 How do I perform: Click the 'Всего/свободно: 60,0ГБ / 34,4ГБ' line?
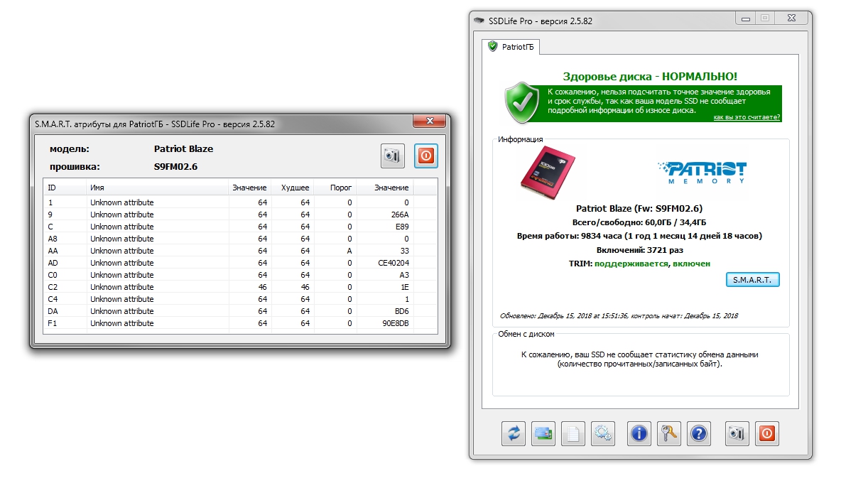tap(640, 222)
